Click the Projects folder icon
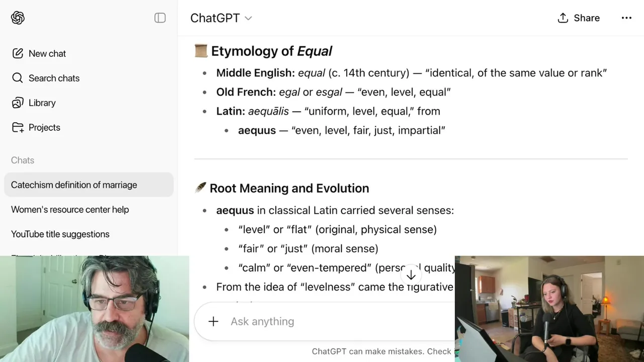 pos(18,127)
